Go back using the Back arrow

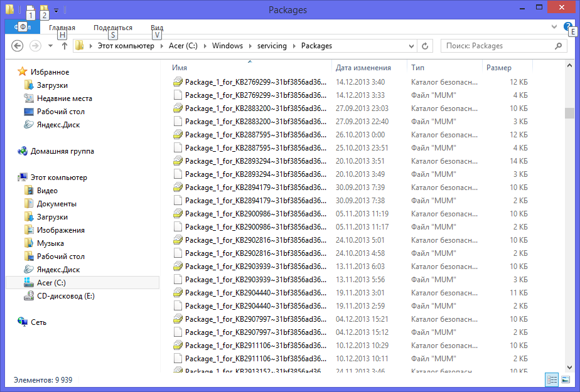click(x=18, y=46)
